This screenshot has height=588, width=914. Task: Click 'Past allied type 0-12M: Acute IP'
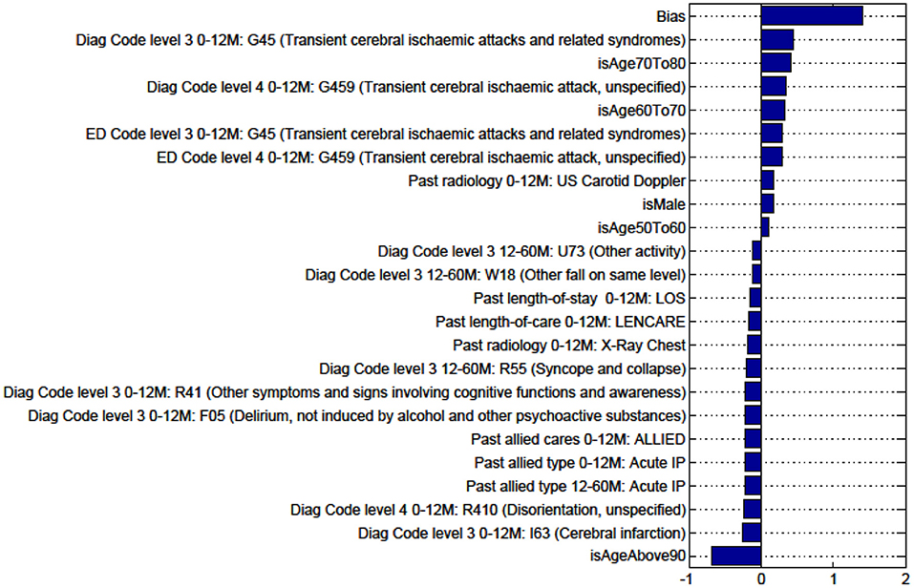pos(580,463)
